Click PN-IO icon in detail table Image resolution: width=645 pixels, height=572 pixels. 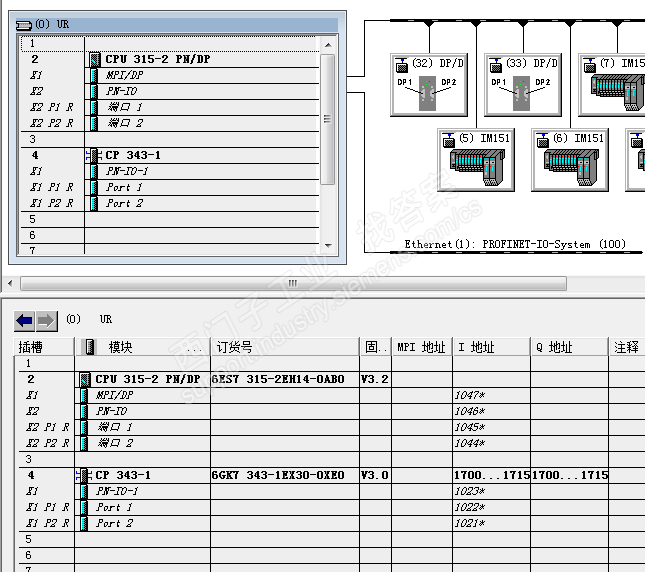[x=84, y=411]
